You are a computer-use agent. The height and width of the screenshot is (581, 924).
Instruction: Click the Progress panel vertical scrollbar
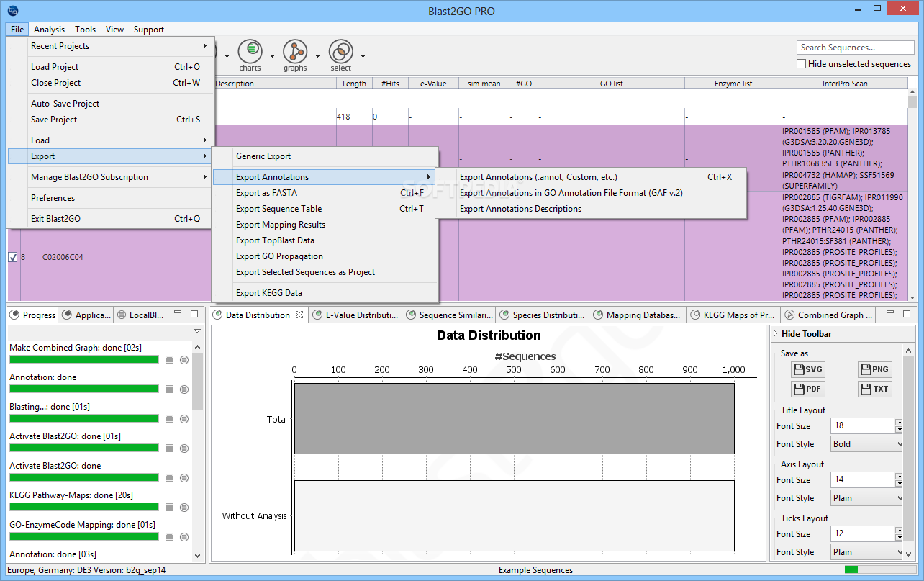point(198,450)
